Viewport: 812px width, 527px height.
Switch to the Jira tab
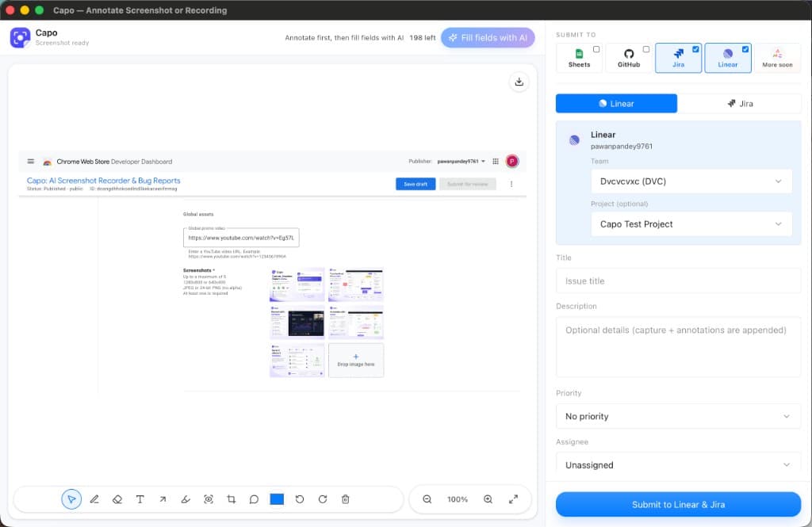coord(740,104)
